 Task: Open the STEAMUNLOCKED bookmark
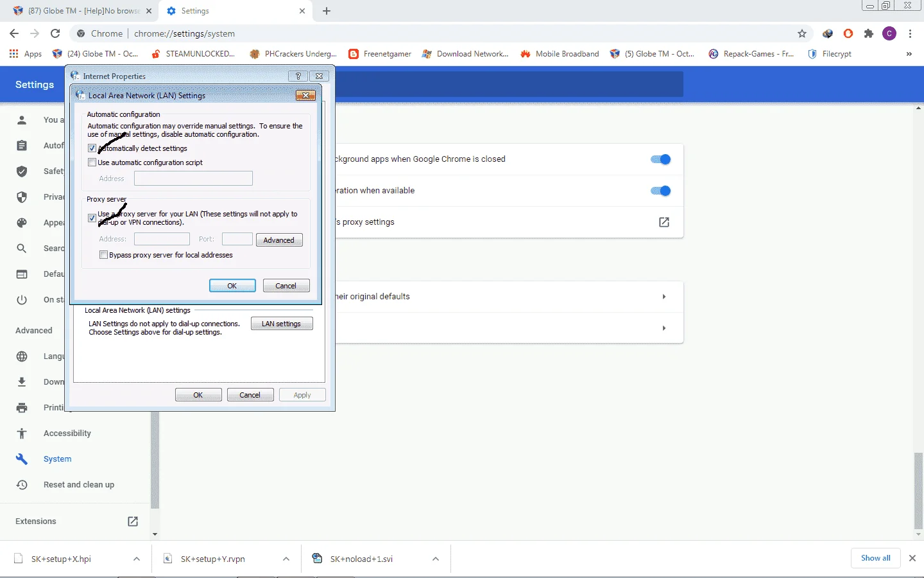pos(193,54)
